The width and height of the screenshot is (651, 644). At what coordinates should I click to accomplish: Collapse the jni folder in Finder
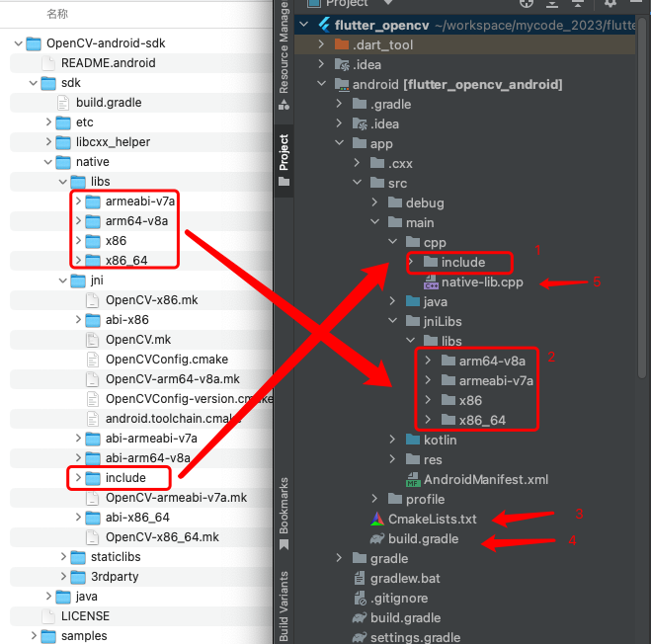click(x=62, y=281)
